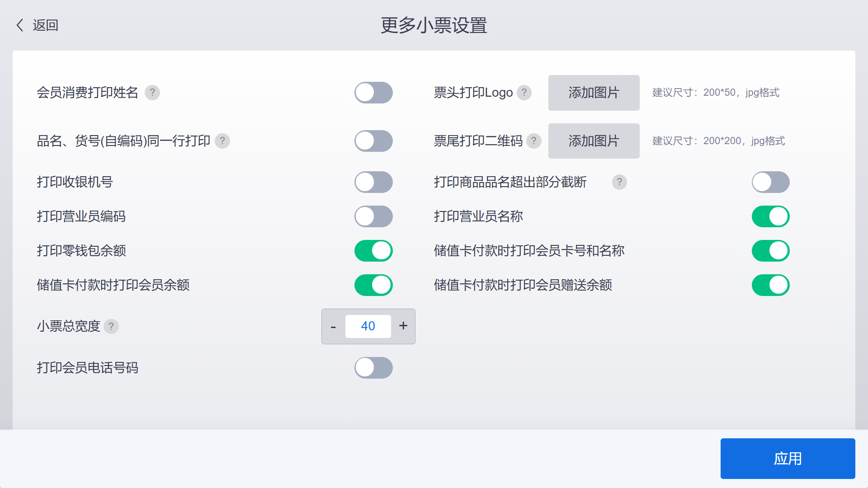Click help icon next to 会员消费打印姓名
The height and width of the screenshot is (488, 868).
(152, 93)
